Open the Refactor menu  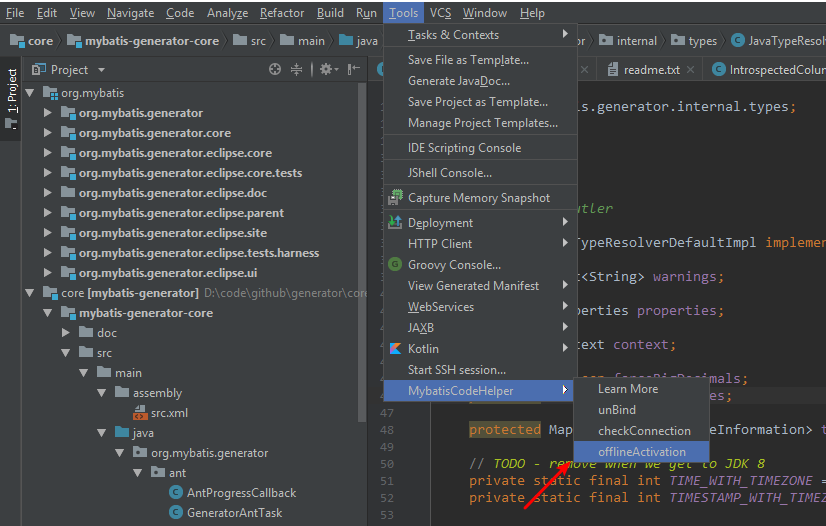[x=282, y=13]
